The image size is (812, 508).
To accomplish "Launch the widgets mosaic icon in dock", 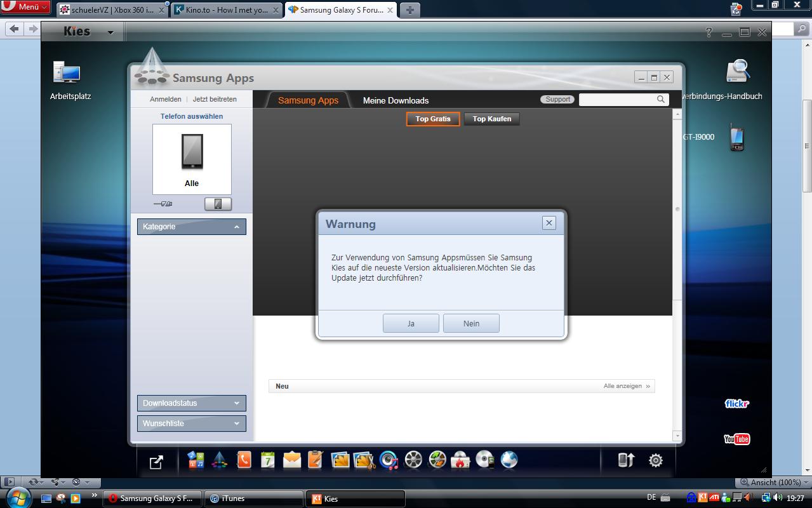I will (x=196, y=460).
